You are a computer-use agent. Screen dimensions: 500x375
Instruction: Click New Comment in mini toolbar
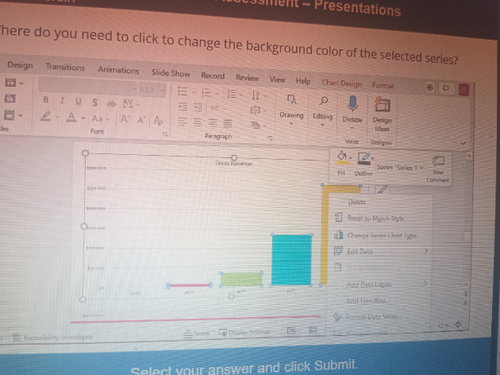coord(438,169)
